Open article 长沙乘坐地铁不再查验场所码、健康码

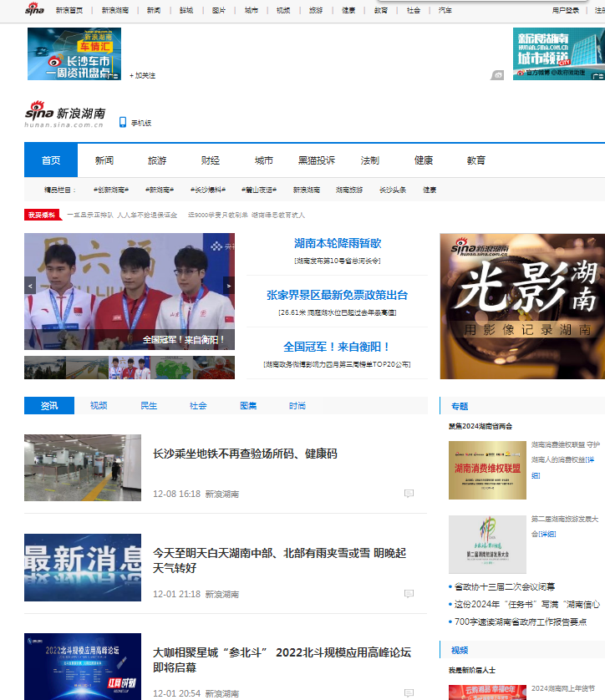[x=245, y=454]
